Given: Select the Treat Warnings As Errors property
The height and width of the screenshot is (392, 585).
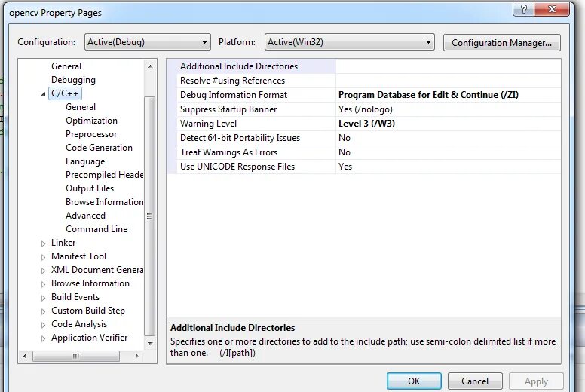Looking at the screenshot, I should tap(228, 152).
